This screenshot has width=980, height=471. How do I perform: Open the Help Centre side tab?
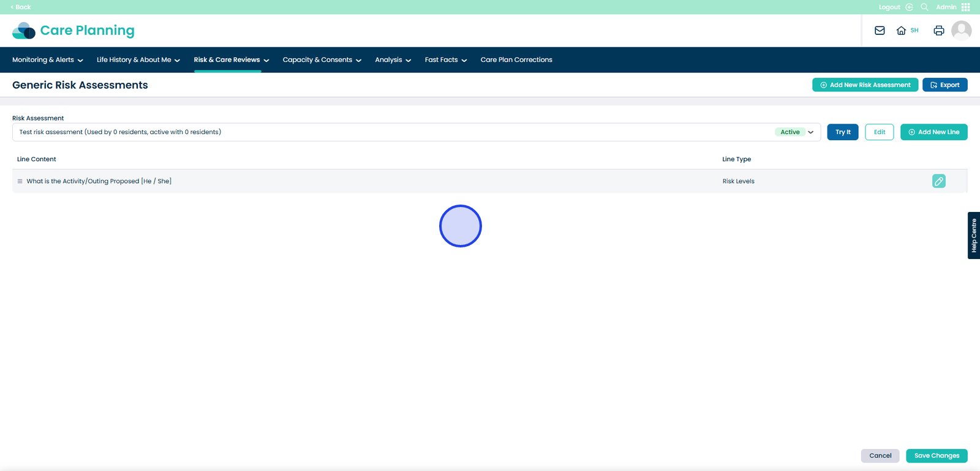(x=973, y=235)
